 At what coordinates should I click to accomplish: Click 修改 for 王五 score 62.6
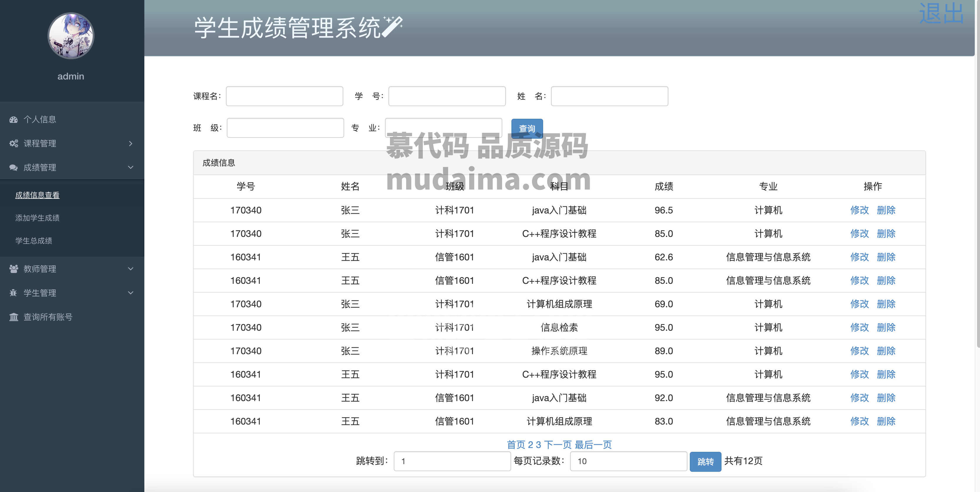tap(859, 257)
